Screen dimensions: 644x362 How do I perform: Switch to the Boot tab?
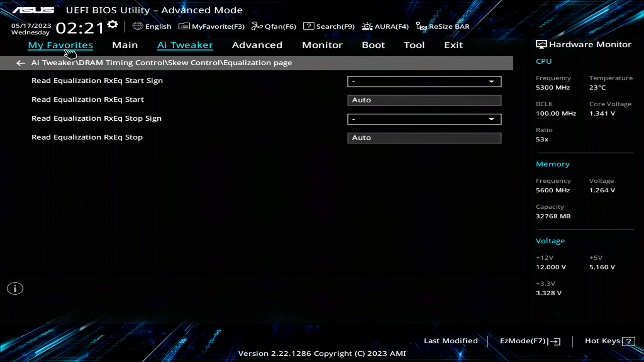[373, 45]
